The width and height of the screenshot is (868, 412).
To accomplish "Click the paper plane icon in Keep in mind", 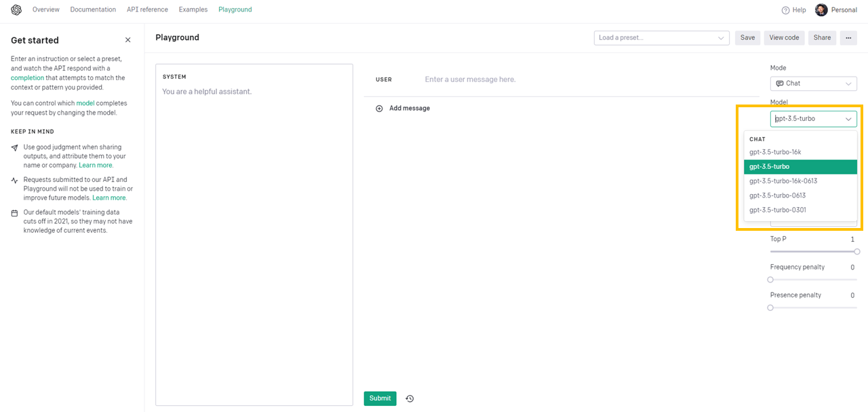I will 15,147.
